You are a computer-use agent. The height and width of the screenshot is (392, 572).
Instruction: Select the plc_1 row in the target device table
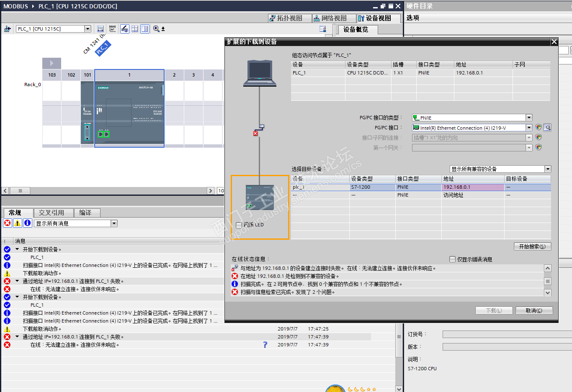coord(421,187)
